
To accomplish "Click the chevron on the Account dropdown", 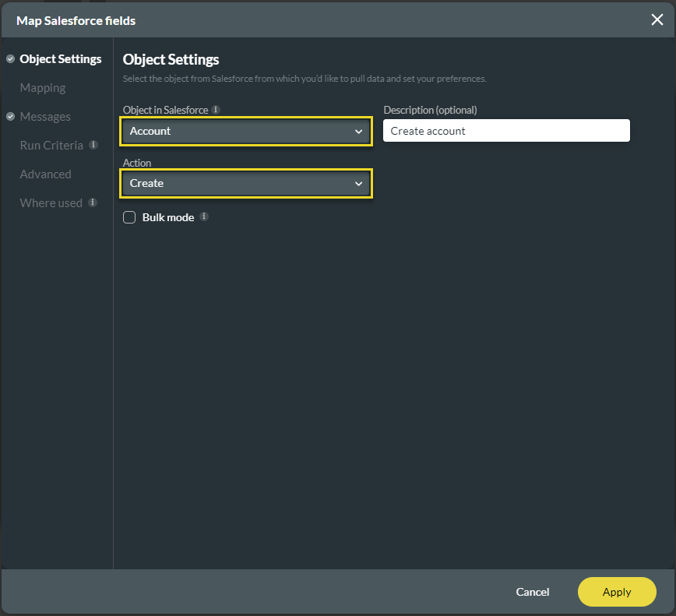I will (x=358, y=131).
